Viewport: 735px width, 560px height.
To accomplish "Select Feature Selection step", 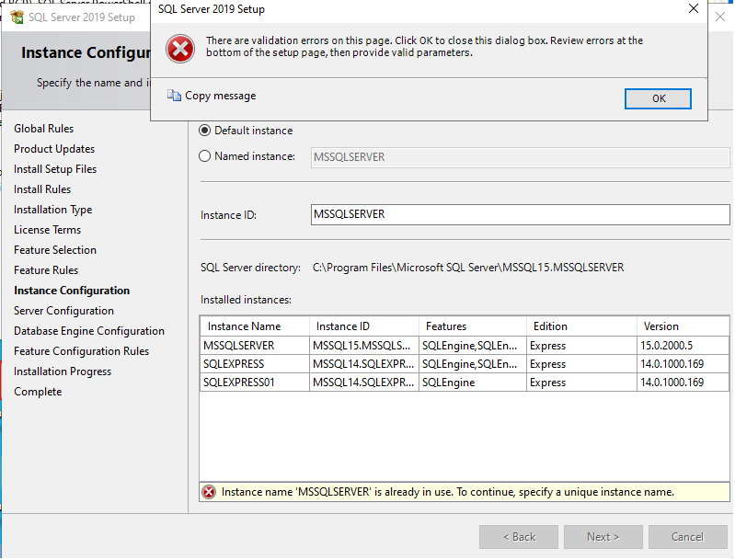I will pyautogui.click(x=55, y=250).
